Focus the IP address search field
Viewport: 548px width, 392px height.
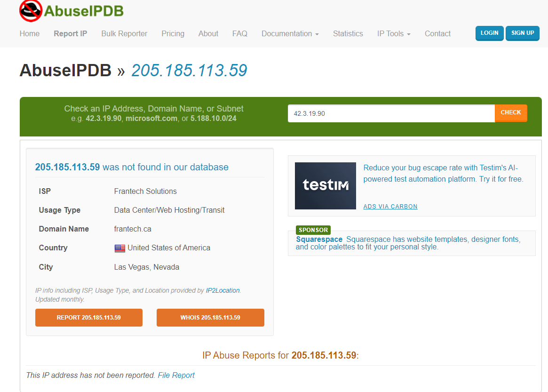pyautogui.click(x=391, y=113)
